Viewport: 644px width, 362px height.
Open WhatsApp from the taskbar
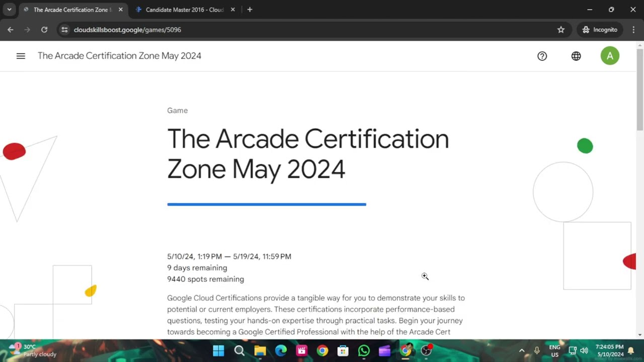point(364,350)
